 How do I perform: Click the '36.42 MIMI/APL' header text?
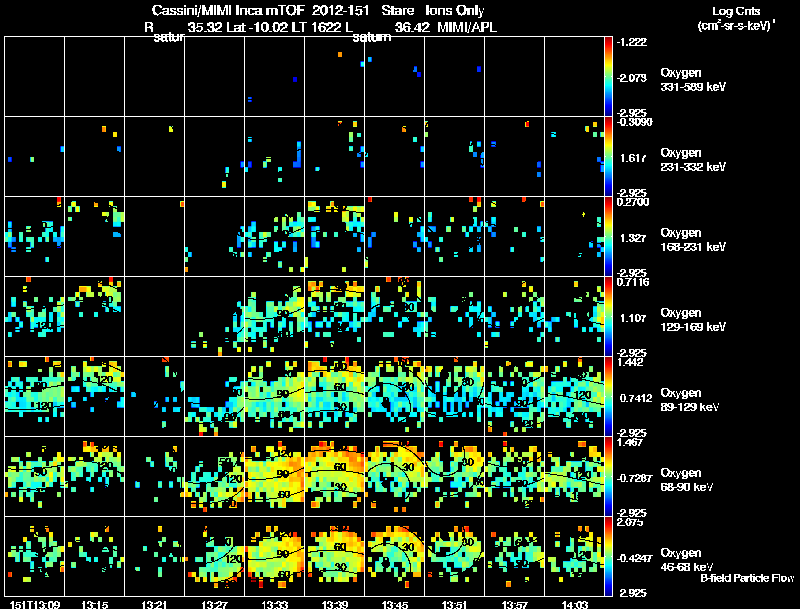(446, 28)
